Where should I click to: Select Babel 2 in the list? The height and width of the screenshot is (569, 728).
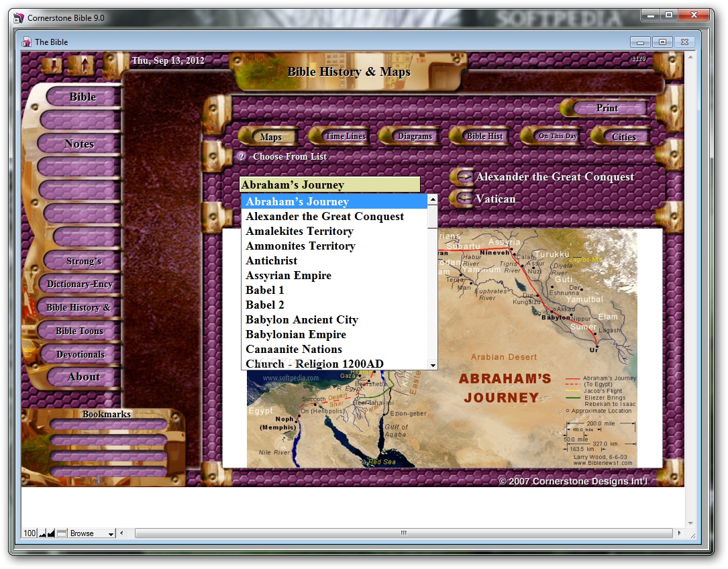[x=334, y=305]
